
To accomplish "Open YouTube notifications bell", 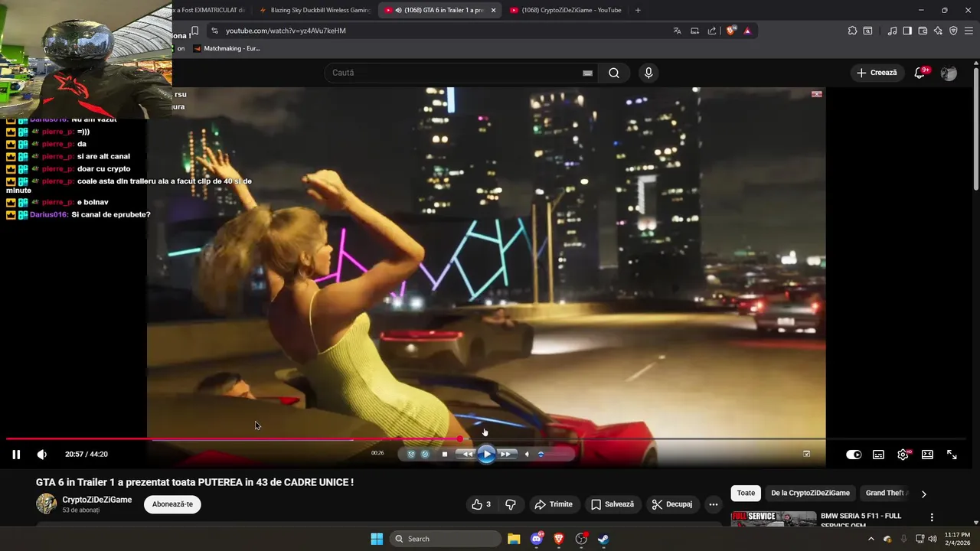I will 921,73.
